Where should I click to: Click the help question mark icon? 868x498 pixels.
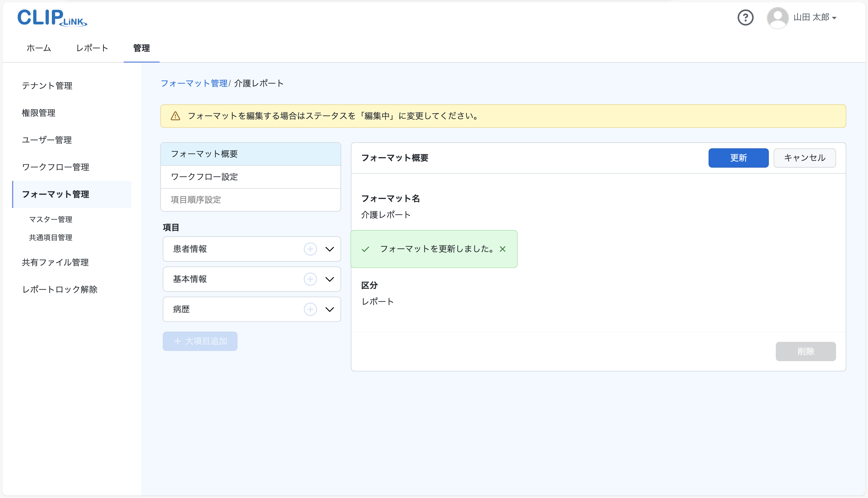coord(745,17)
